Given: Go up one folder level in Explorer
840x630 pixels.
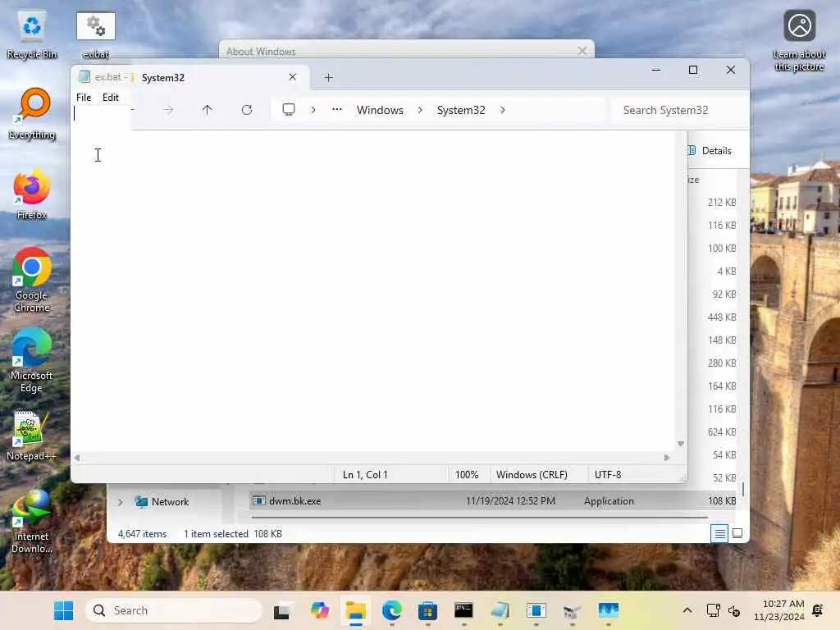Looking at the screenshot, I should pyautogui.click(x=208, y=110).
